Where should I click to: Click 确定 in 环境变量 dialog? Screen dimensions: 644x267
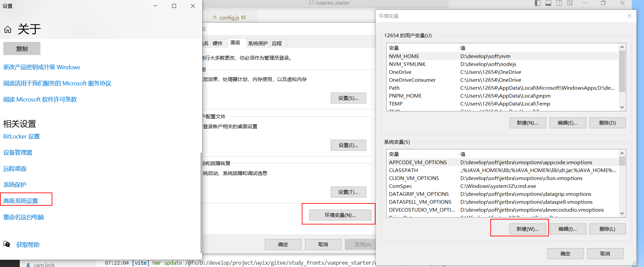(565, 254)
